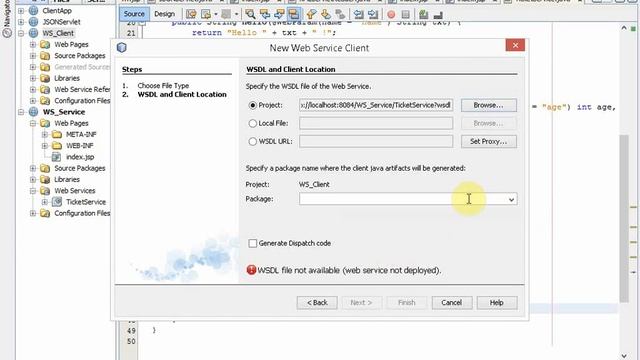Click Previous Bookmark toolbar icon
Image resolution: width=640 pixels, height=360 pixels.
click(311, 14)
